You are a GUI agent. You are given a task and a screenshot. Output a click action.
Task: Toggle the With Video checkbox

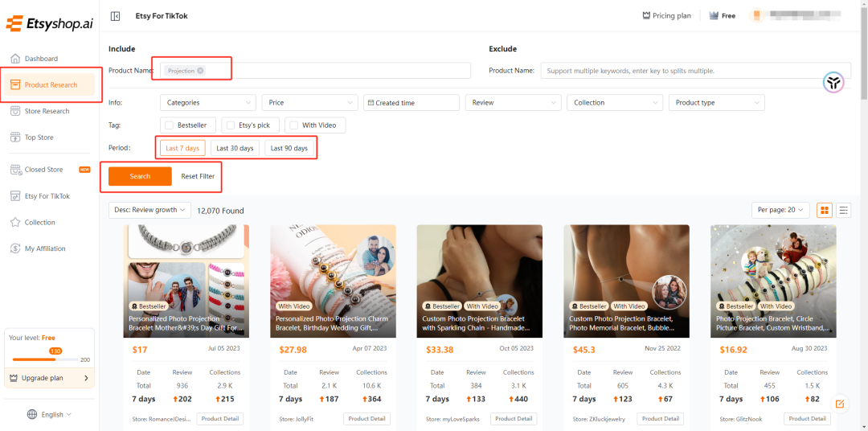294,125
